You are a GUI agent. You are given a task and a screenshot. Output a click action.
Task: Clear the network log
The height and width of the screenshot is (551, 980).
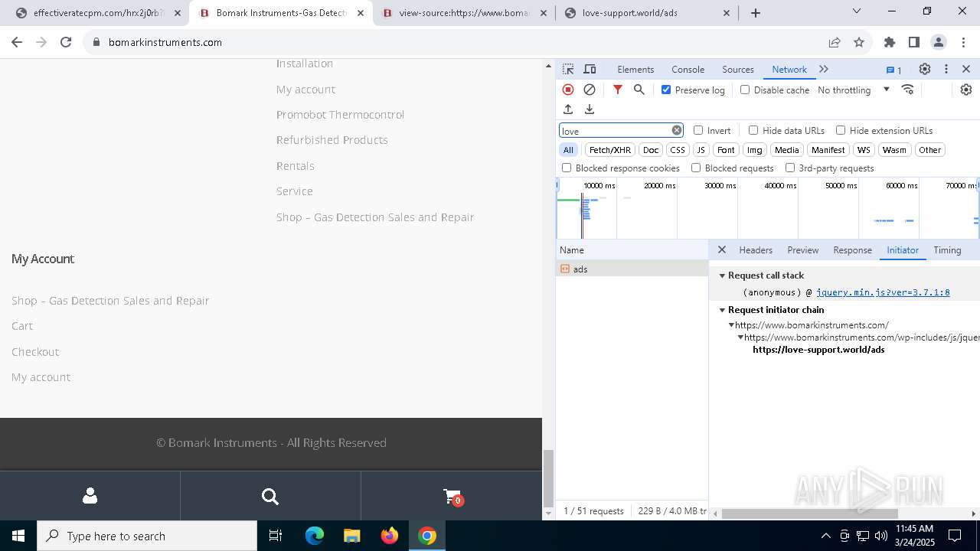pyautogui.click(x=590, y=90)
